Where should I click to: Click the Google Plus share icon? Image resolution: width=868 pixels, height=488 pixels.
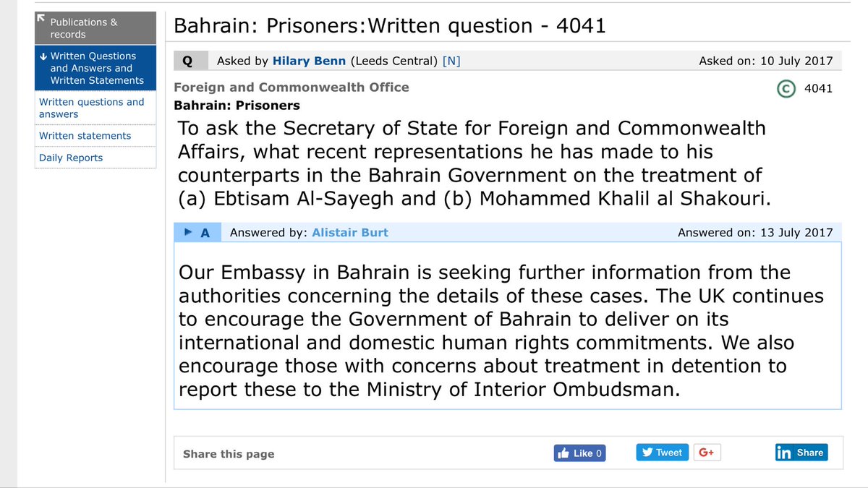point(707,453)
